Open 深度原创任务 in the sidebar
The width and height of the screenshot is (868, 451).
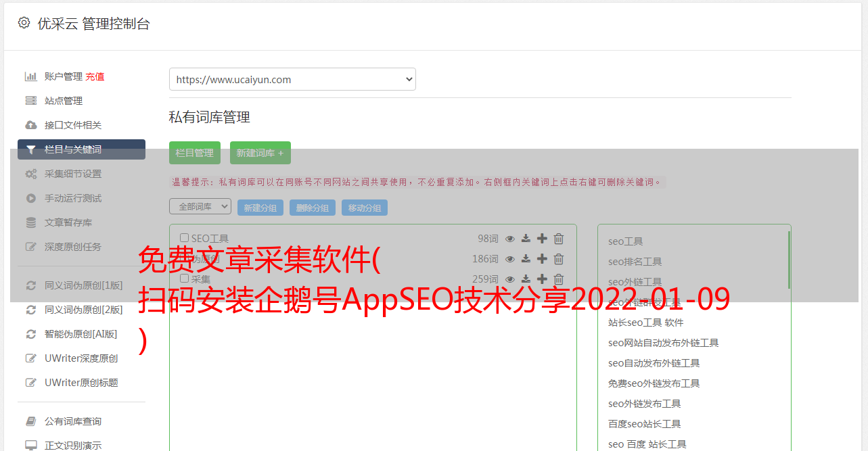click(x=73, y=247)
